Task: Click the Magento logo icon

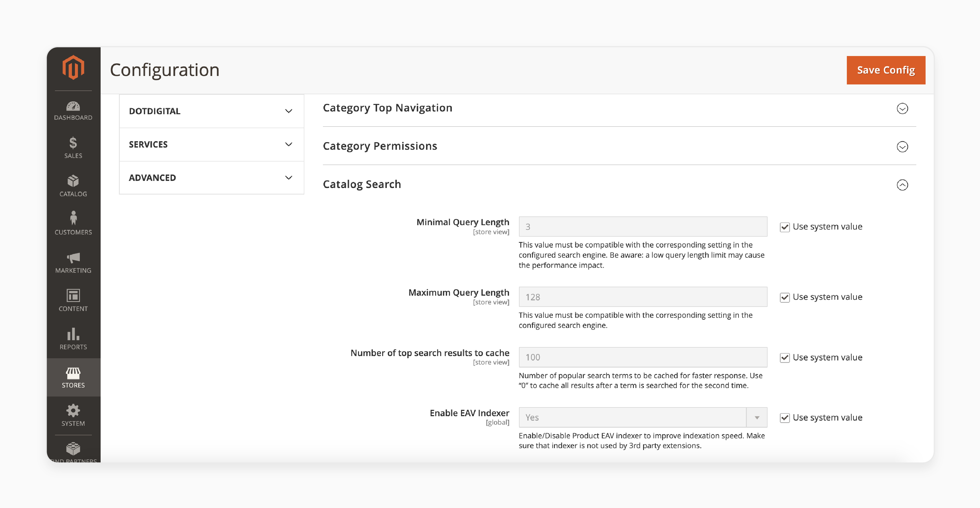Action: tap(73, 68)
